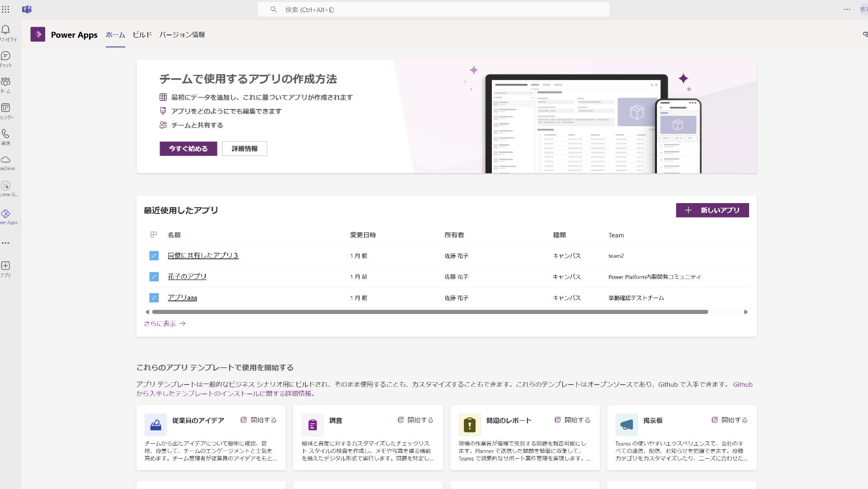Switch to the ビルド tab
Screen dimensions: 868x489
point(142,35)
